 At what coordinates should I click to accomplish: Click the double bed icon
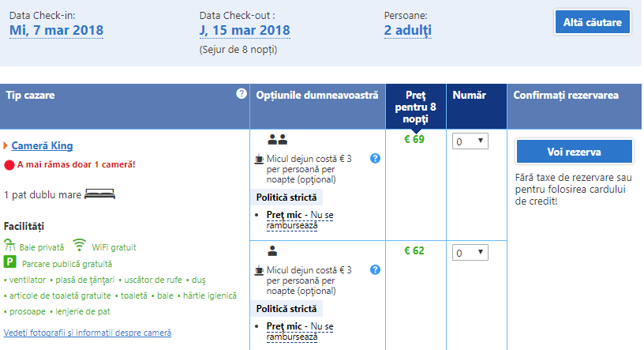pos(100,194)
